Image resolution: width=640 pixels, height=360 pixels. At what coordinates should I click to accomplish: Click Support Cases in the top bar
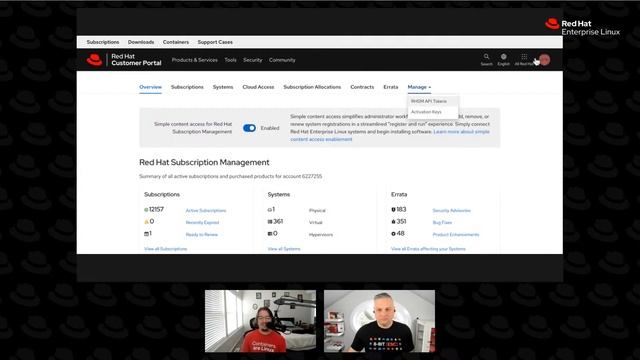pyautogui.click(x=215, y=42)
